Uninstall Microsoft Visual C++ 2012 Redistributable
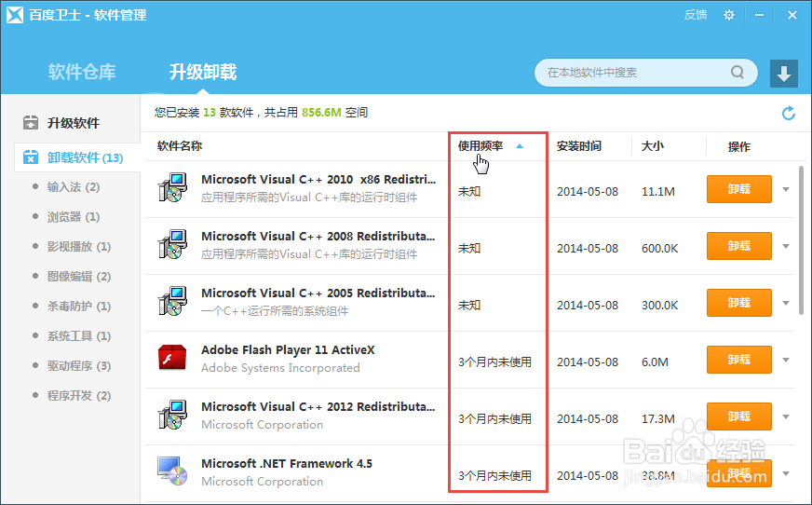Screen dimensions: 812x505 click(739, 416)
